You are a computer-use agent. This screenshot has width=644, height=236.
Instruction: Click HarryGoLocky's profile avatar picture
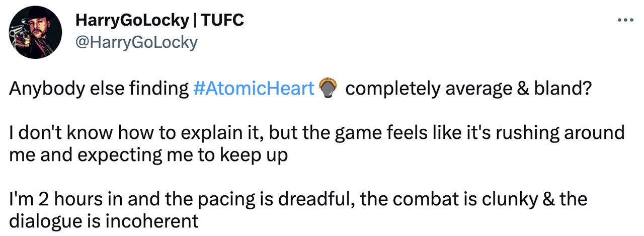(34, 34)
